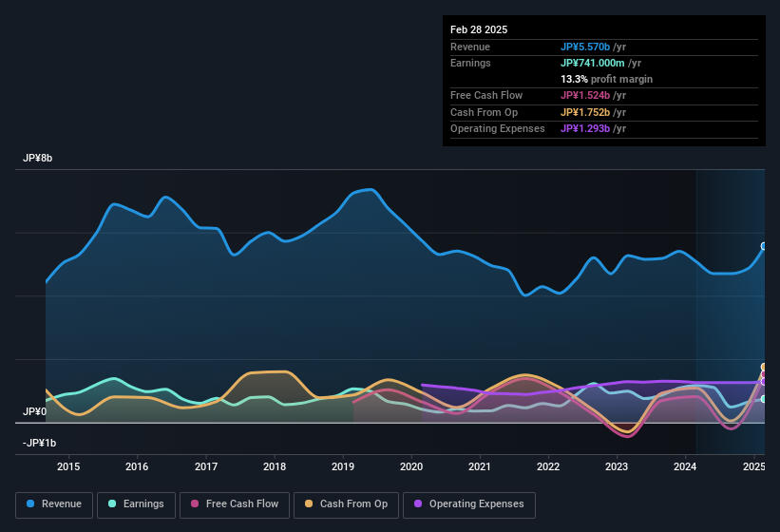Toggle the Earnings legend button

click(136, 504)
